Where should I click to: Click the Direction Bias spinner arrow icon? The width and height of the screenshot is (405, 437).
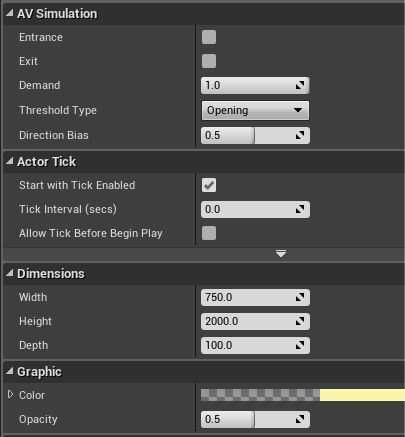pos(300,135)
